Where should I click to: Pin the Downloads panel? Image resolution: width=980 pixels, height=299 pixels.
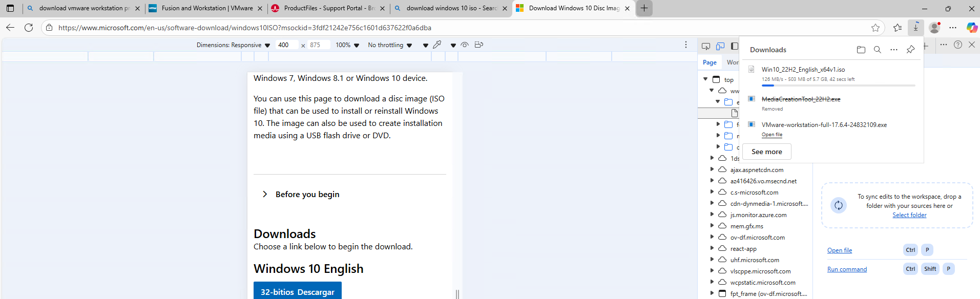point(910,50)
